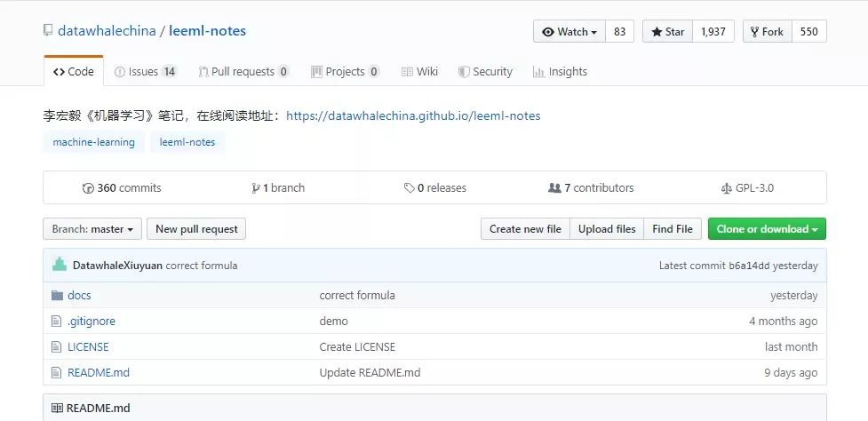The image size is (868, 421).
Task: Open the demo commit message
Action: point(334,321)
